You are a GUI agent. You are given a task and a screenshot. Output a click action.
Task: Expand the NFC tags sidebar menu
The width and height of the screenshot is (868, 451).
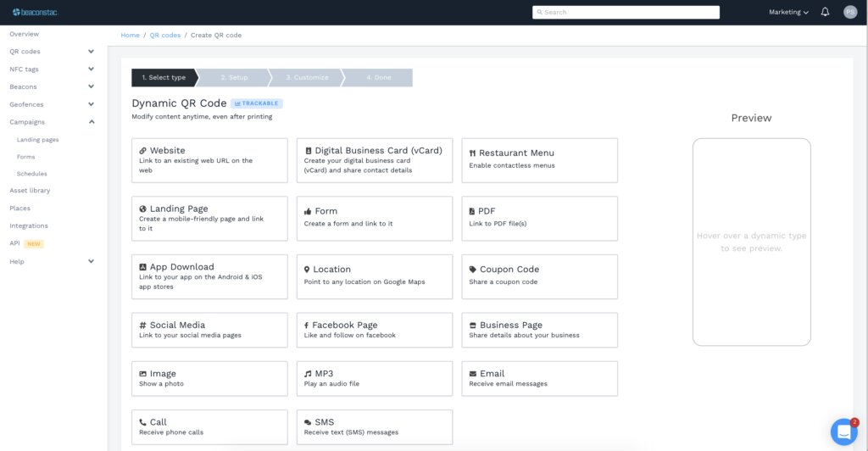click(91, 70)
